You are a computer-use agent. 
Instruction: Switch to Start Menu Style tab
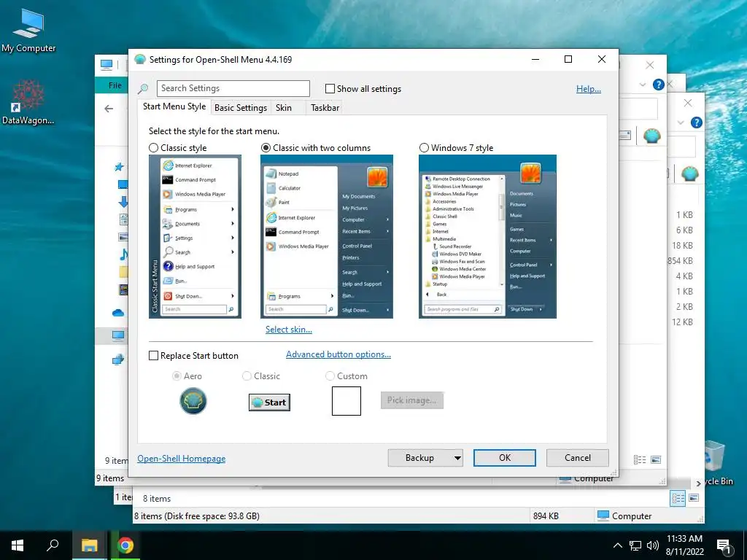tap(174, 106)
